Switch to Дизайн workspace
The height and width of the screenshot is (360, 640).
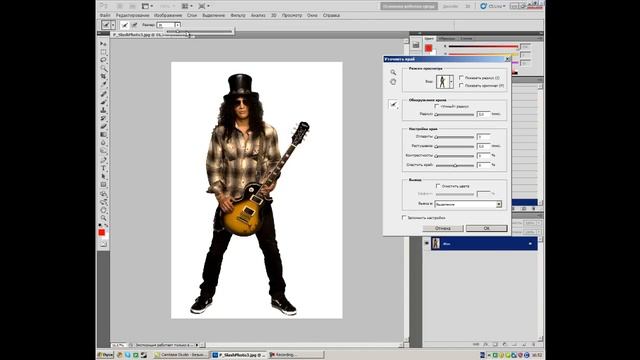450,6
